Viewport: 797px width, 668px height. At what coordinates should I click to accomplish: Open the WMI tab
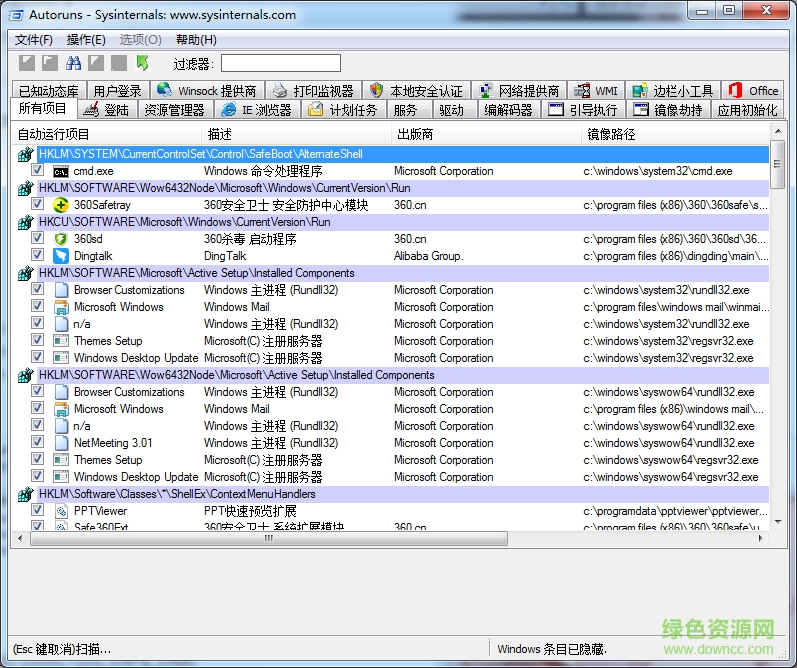(596, 90)
